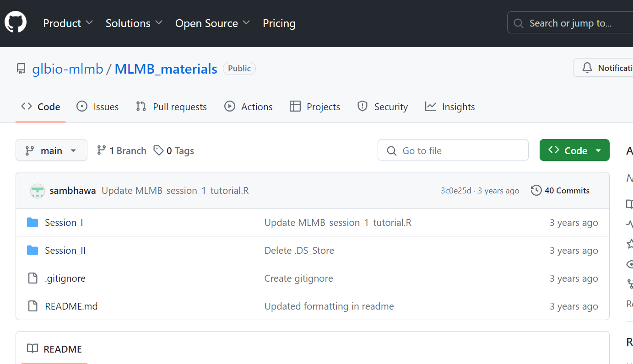Switch to the Code tab
Screen dimensions: 633x364
(x=41, y=107)
